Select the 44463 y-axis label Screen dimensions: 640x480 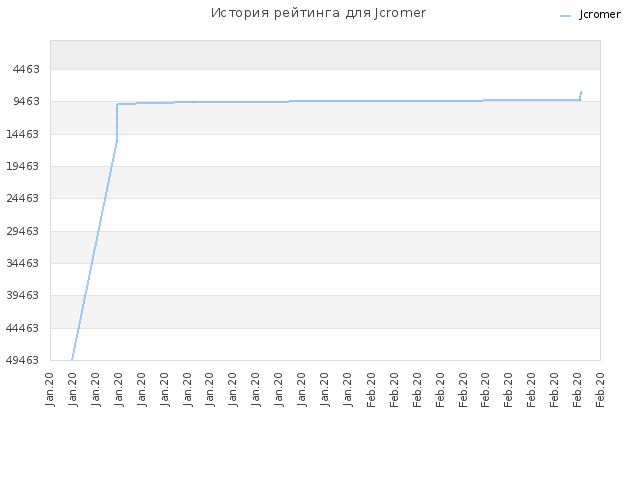click(x=22, y=328)
